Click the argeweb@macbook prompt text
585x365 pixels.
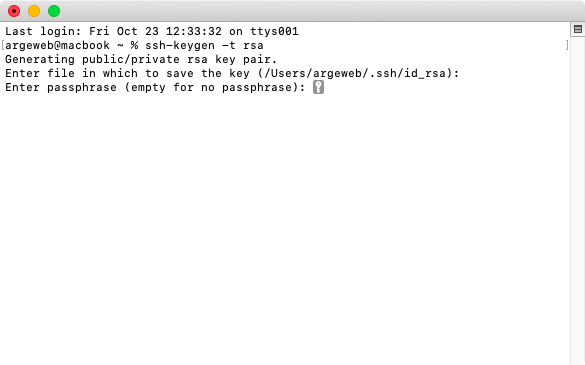(x=57, y=45)
